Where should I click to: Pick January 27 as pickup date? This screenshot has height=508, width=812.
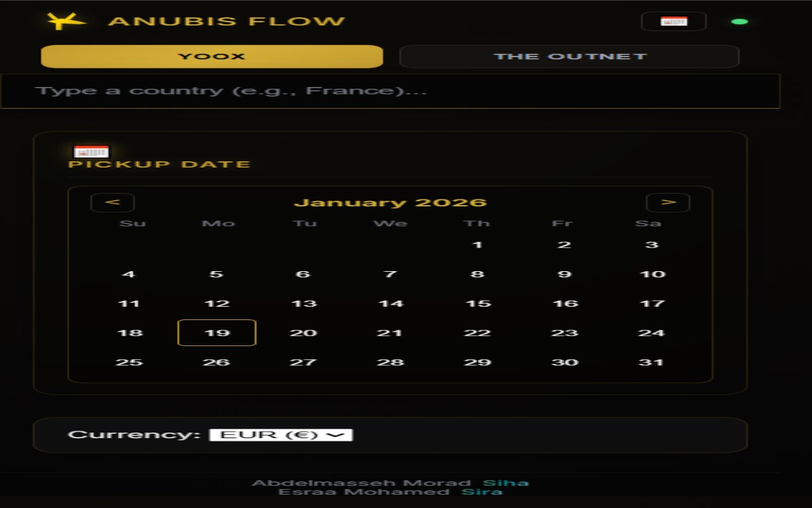coord(303,362)
